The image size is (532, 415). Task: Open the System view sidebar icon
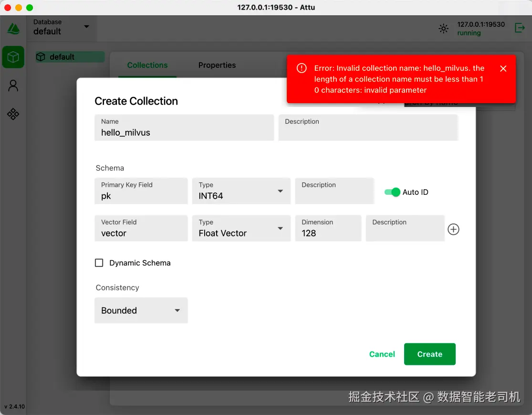pyautogui.click(x=13, y=114)
